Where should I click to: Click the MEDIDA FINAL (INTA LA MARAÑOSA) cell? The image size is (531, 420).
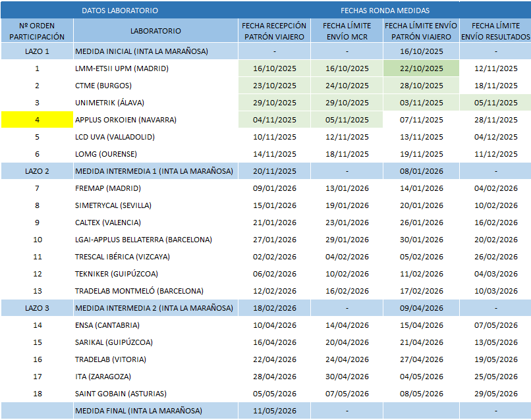[x=138, y=411]
